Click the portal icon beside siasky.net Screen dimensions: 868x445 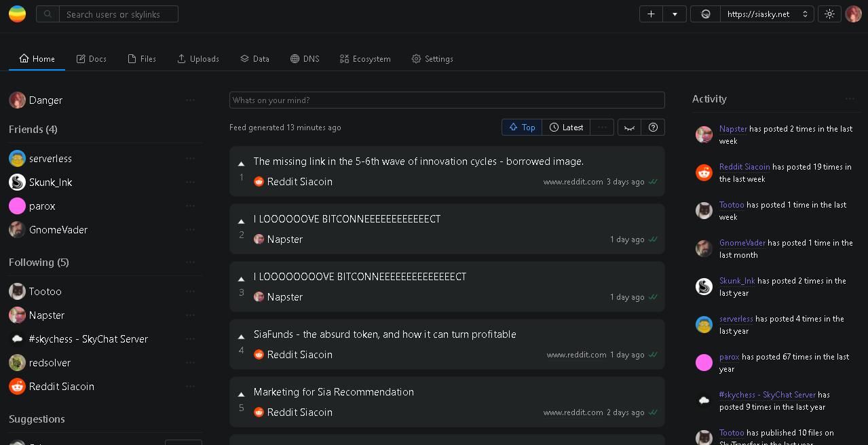(x=706, y=14)
